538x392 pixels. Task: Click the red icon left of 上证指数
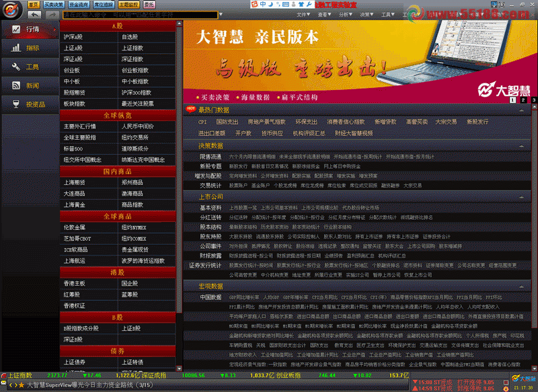click(4, 376)
